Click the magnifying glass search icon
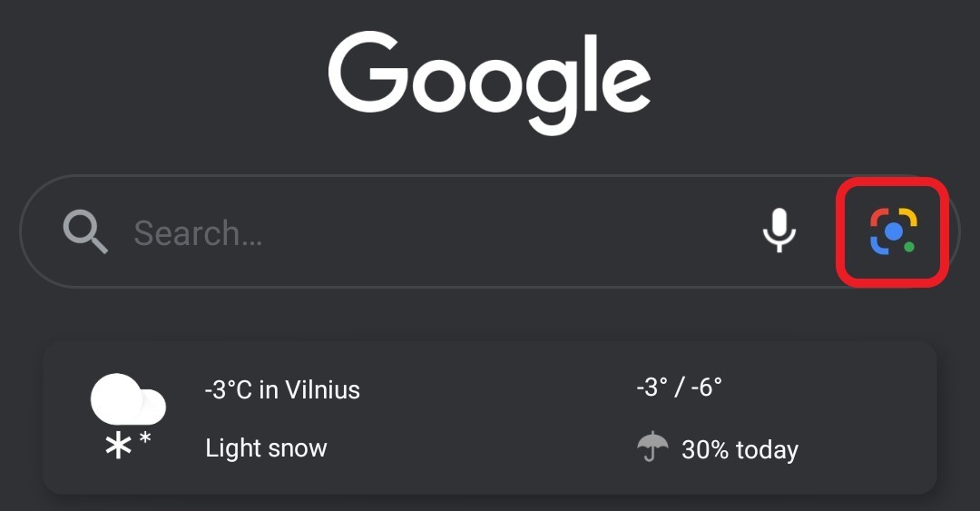 (x=85, y=232)
